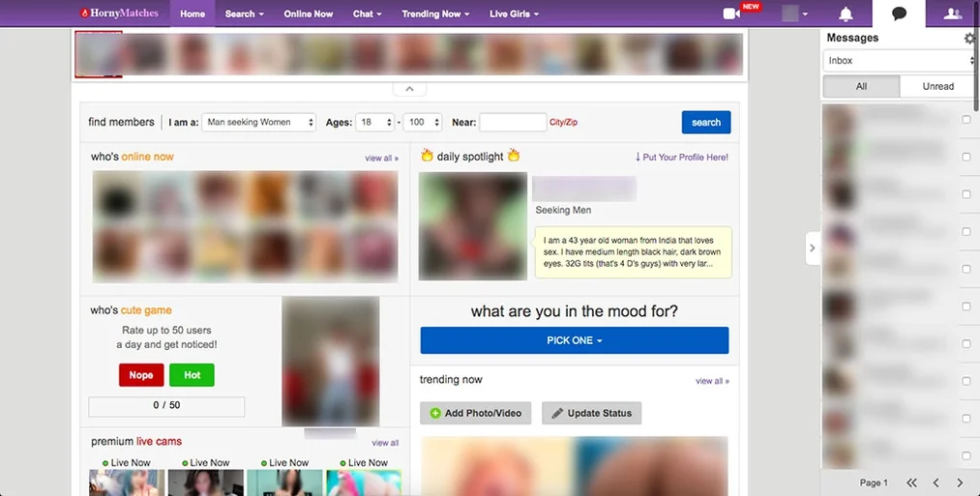Tick the third message checkbox
This screenshot has width=980, height=496.
tap(966, 194)
